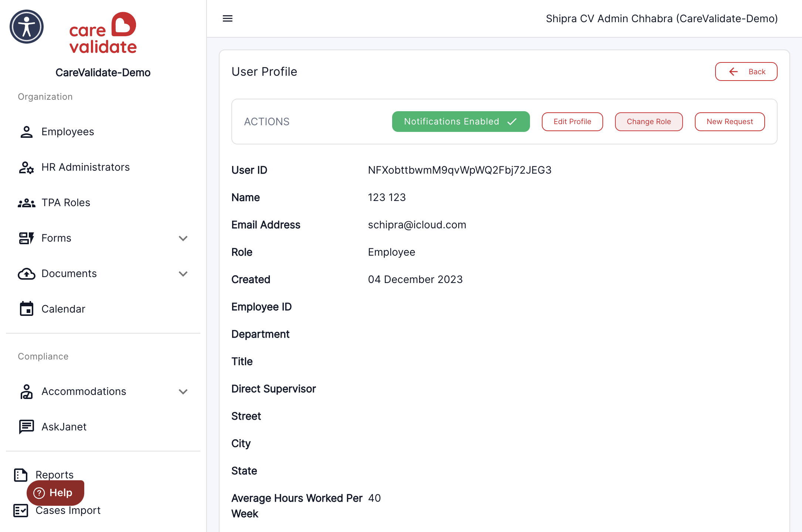Click the Documents cloud upload icon
This screenshot has width=802, height=532.
coord(26,274)
